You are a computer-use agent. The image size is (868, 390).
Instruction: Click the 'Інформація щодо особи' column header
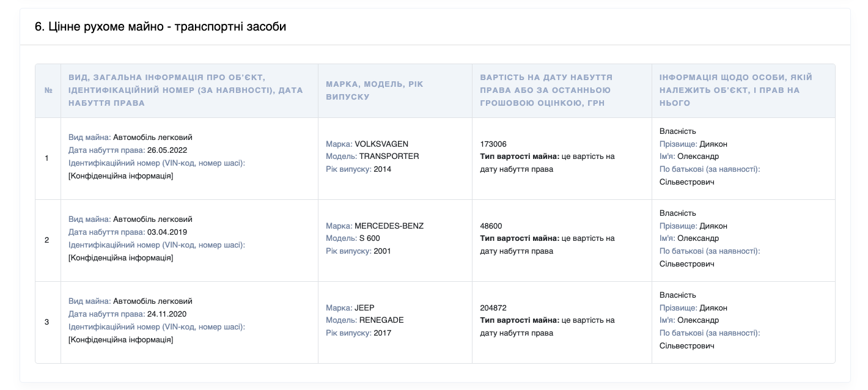743,90
